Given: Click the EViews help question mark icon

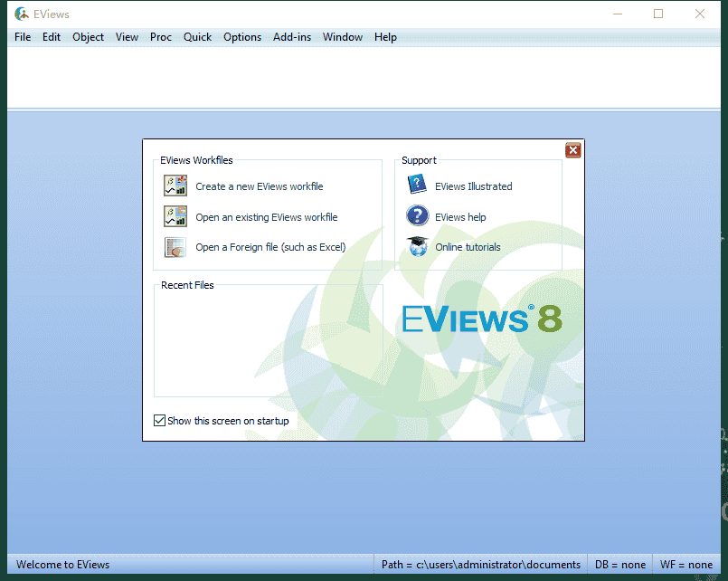Looking at the screenshot, I should tap(417, 216).
